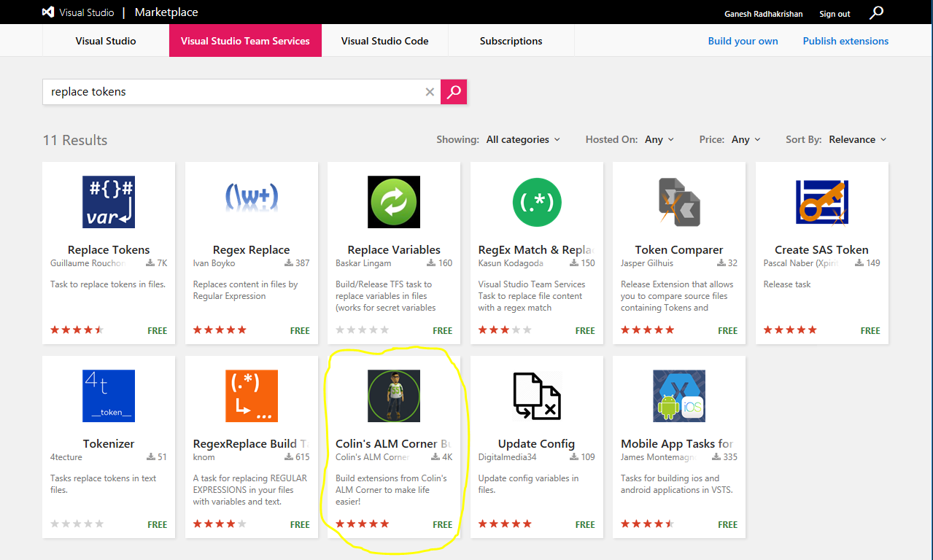Open the Replace Variables extension title

click(394, 249)
